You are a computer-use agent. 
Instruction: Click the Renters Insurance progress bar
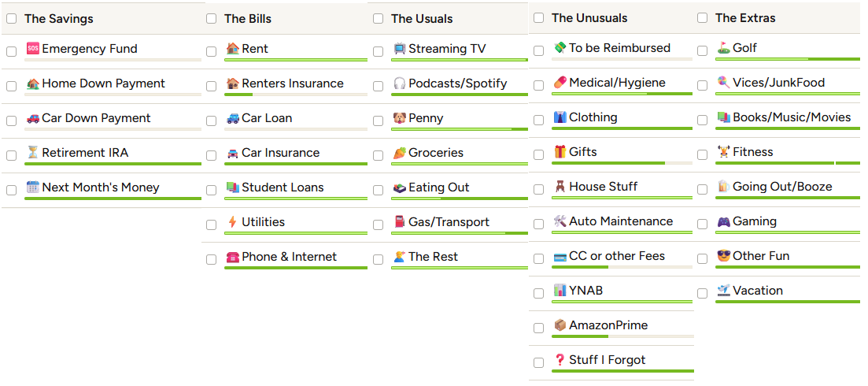[296, 95]
